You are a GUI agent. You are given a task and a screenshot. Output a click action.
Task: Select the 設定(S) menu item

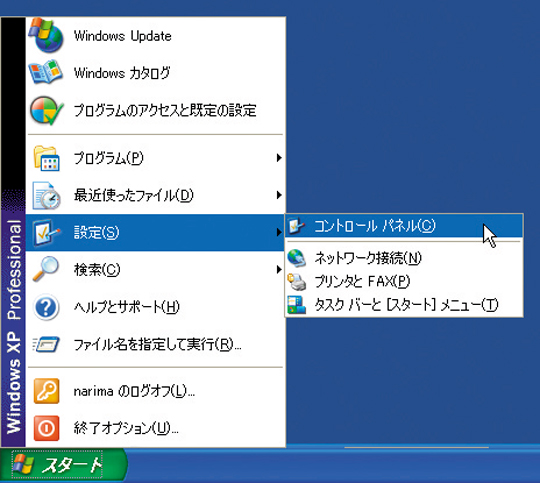coord(155,233)
